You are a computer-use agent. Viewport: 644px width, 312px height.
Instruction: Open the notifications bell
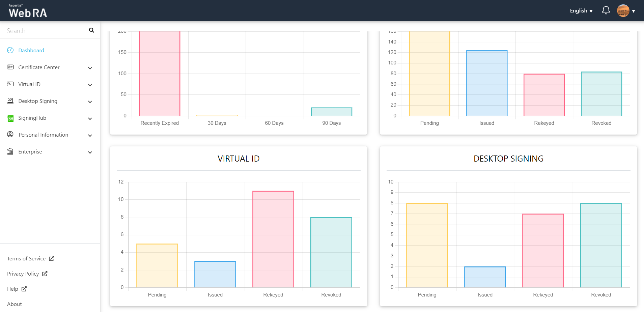[606, 10]
